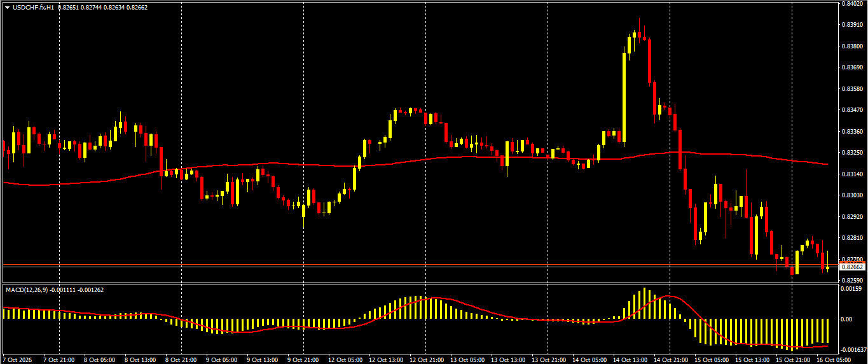The height and width of the screenshot is (364, 868).
Task: Click the current price tag 0.82662
Action: (x=853, y=267)
